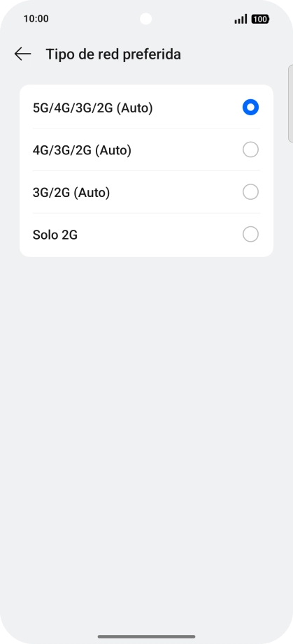This screenshot has width=293, height=644.
Task: Tap the battery 100 indicator icon
Action: click(x=260, y=19)
